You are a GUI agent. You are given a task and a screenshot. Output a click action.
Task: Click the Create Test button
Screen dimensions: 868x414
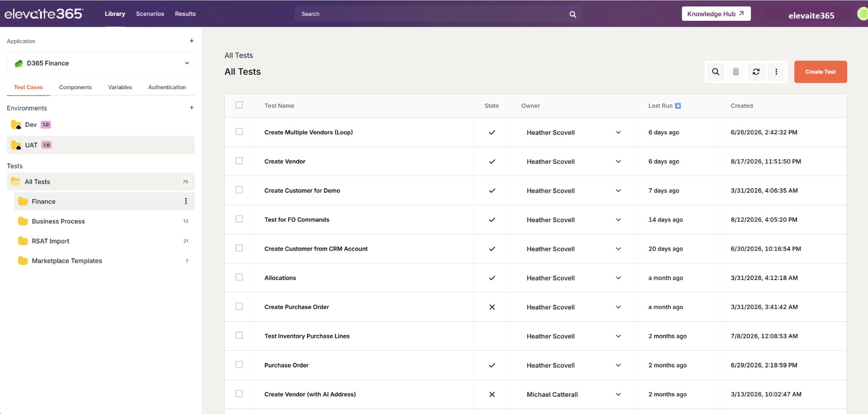pos(821,72)
